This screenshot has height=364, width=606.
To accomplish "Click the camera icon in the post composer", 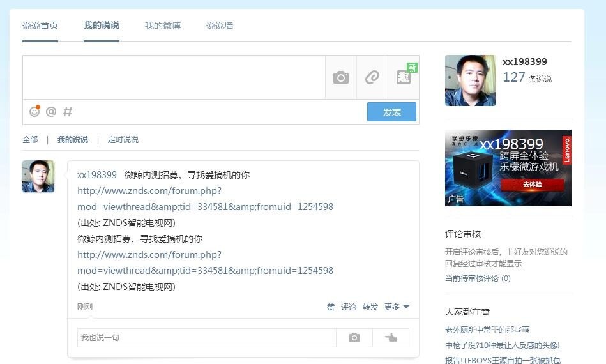I will (x=340, y=77).
